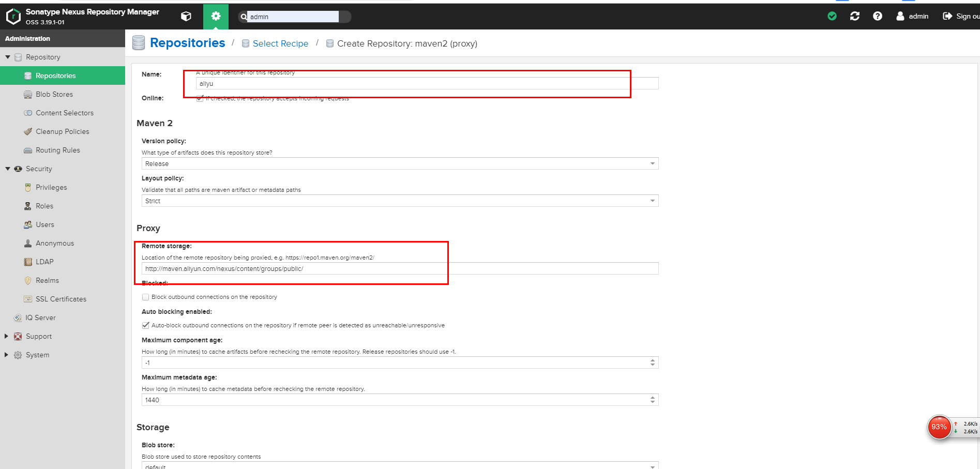Screen dimensions: 980x469
Task: Select Repositories in the sidebar
Action: click(x=63, y=75)
